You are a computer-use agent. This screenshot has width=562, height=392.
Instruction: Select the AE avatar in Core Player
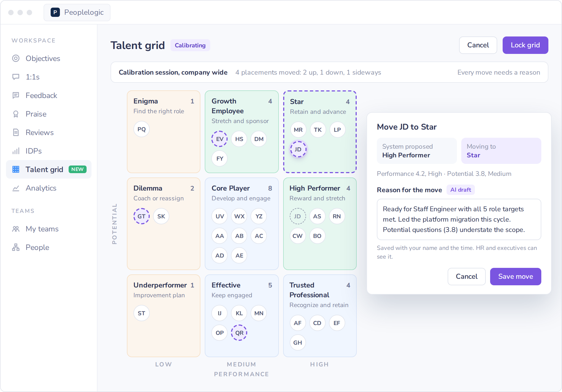point(239,255)
